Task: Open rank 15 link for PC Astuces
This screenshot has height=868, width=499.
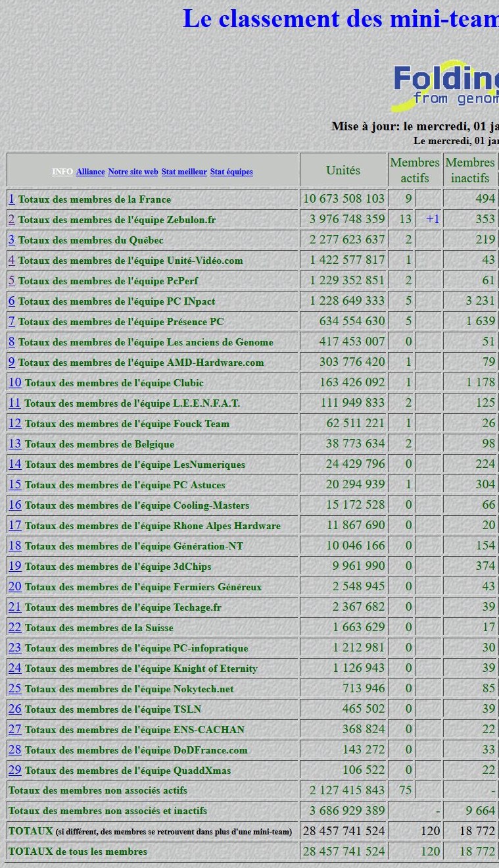Action: tap(14, 484)
